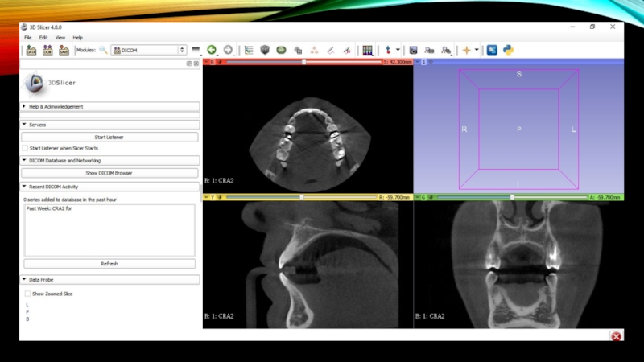Open the Python interactor icon
Image resolution: width=644 pixels, height=362 pixels.
point(509,50)
